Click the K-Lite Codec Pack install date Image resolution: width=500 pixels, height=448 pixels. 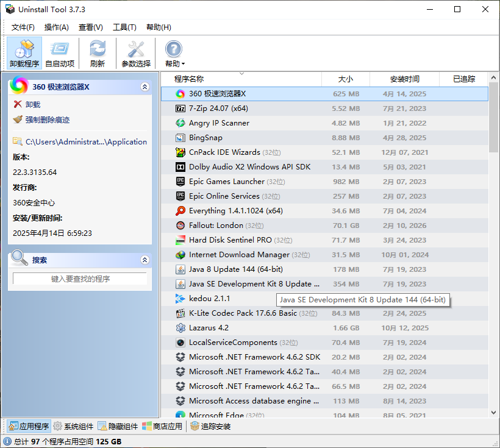(x=405, y=313)
